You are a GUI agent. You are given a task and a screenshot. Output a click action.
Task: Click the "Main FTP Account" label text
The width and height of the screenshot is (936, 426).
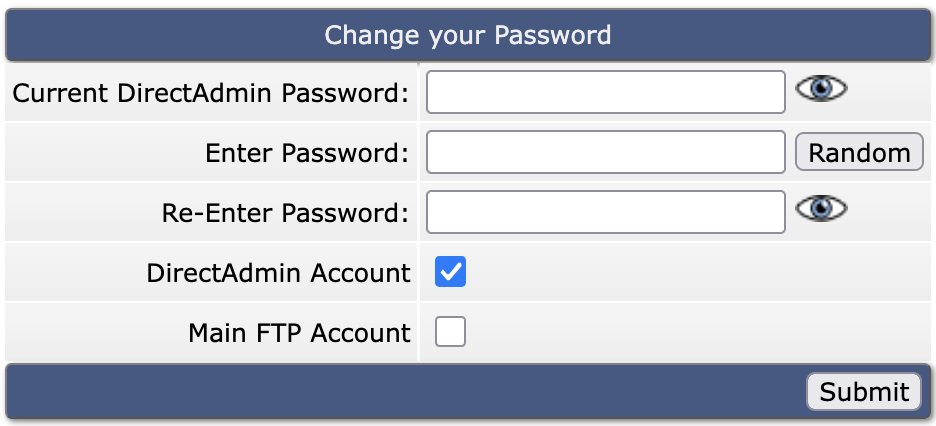pyautogui.click(x=299, y=333)
